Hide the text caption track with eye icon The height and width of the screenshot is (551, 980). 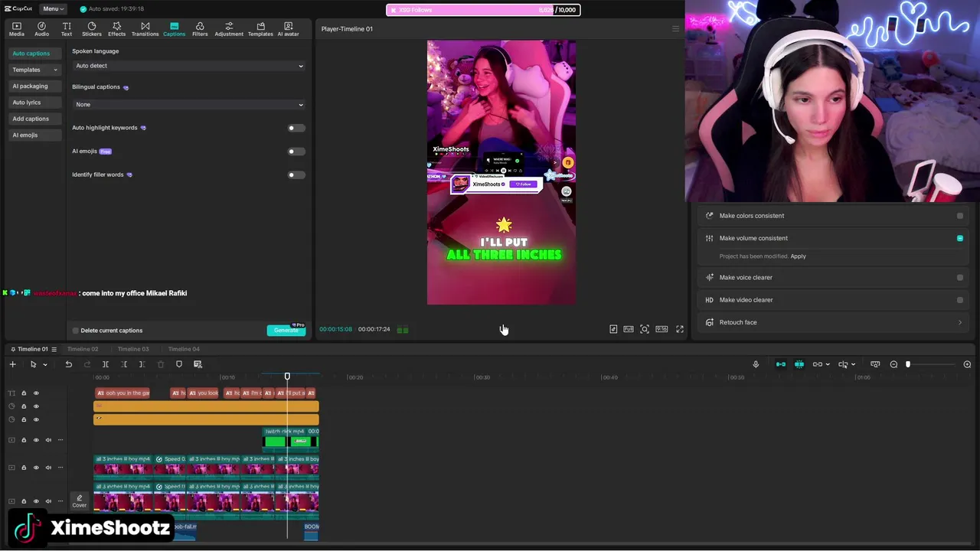click(x=36, y=393)
